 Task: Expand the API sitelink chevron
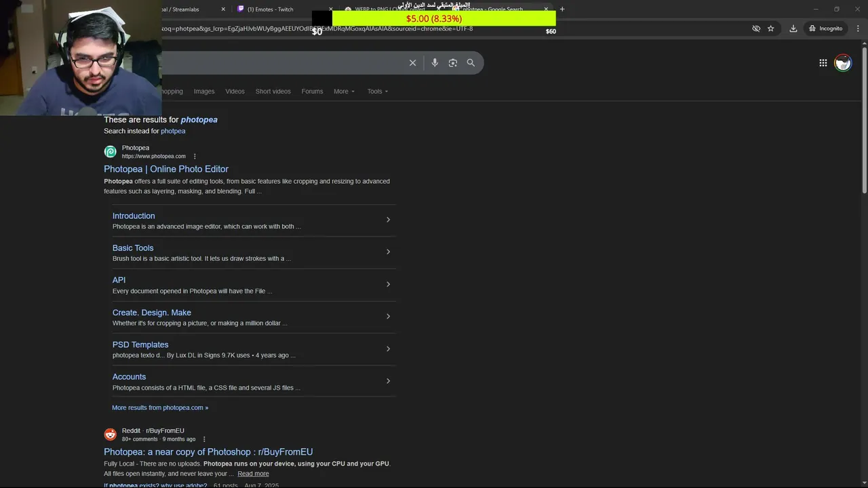click(388, 284)
